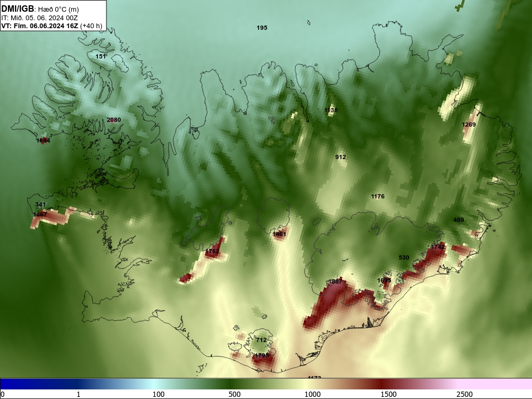Click the 'DMI/IGB: Hæð 0°C (m)' title text
The width and height of the screenshot is (532, 399).
click(40, 9)
